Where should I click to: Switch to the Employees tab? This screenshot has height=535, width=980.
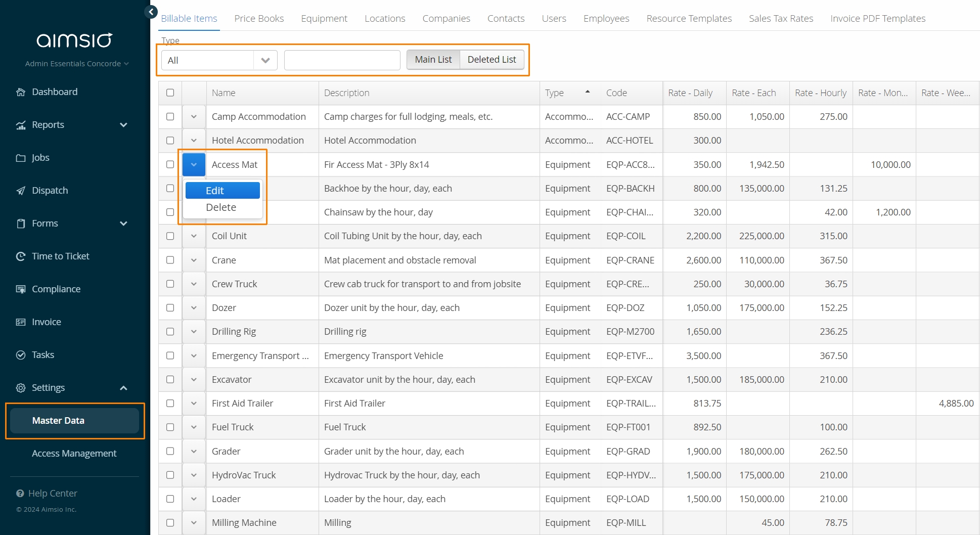(x=606, y=18)
